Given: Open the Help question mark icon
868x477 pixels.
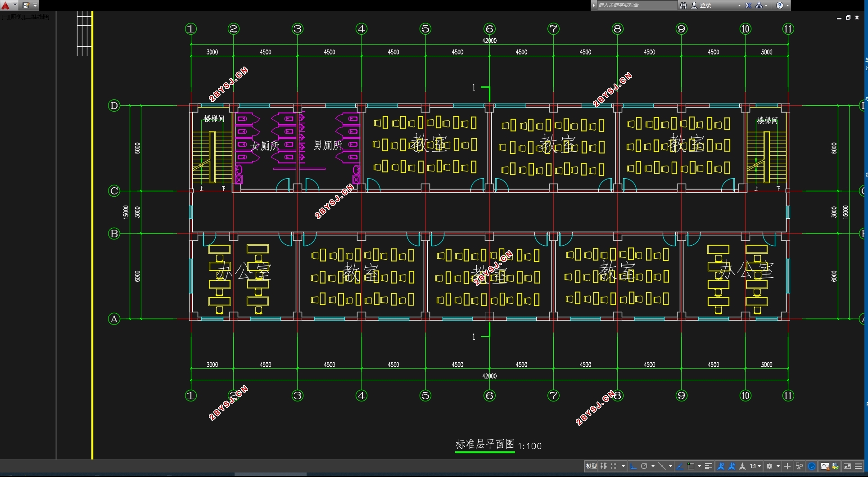Looking at the screenshot, I should (x=780, y=5).
